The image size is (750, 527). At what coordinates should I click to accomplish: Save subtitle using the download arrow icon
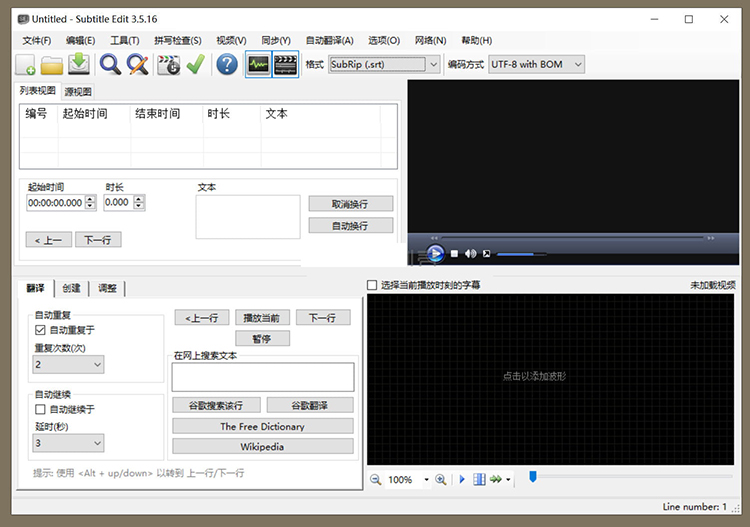(80, 65)
